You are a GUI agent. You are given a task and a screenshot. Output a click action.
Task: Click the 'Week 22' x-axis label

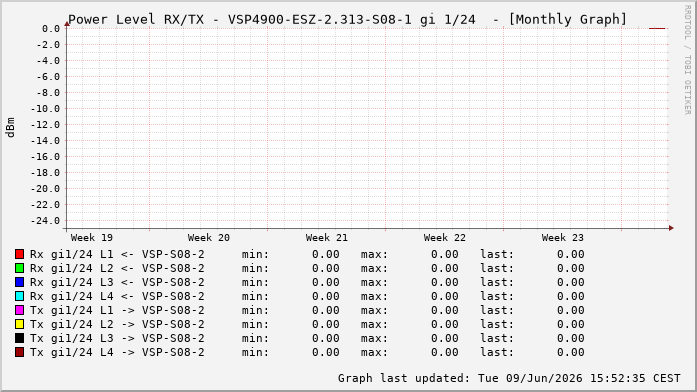pyautogui.click(x=445, y=238)
